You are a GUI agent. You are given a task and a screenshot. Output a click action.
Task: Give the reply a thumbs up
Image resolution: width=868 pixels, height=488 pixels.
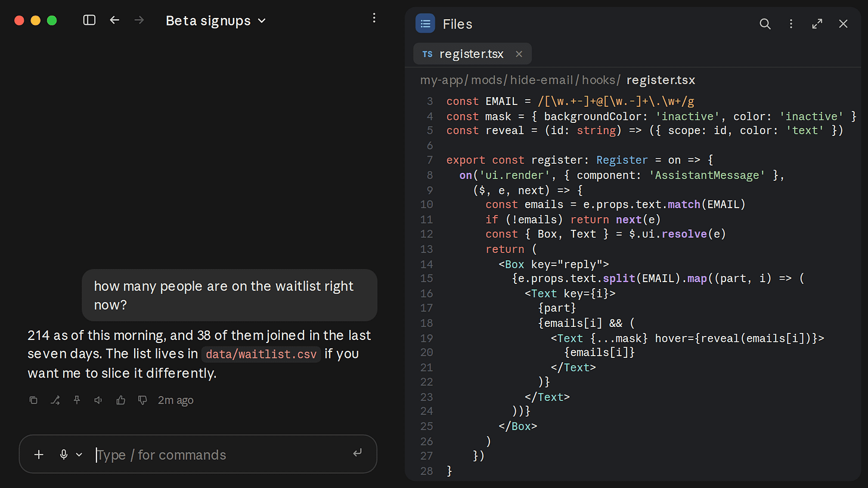coord(121,400)
